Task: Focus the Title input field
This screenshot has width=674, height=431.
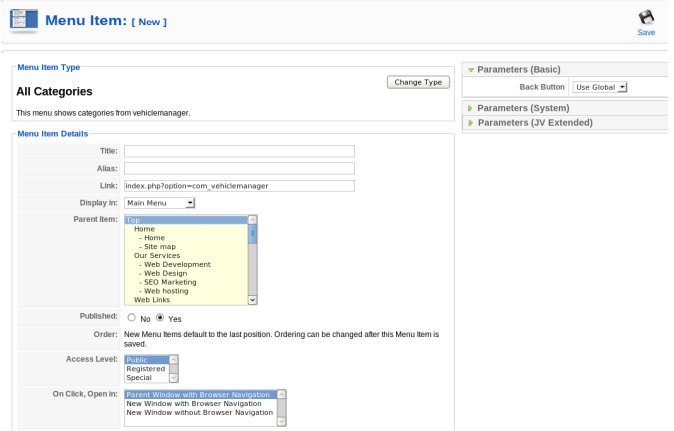Action: click(239, 151)
